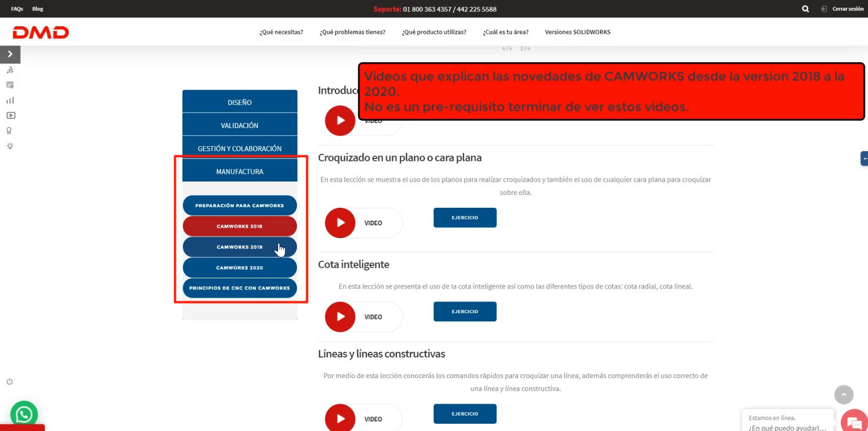Image resolution: width=868 pixels, height=431 pixels.
Task: Click the Croquizado en un plano heading
Action: [400, 157]
